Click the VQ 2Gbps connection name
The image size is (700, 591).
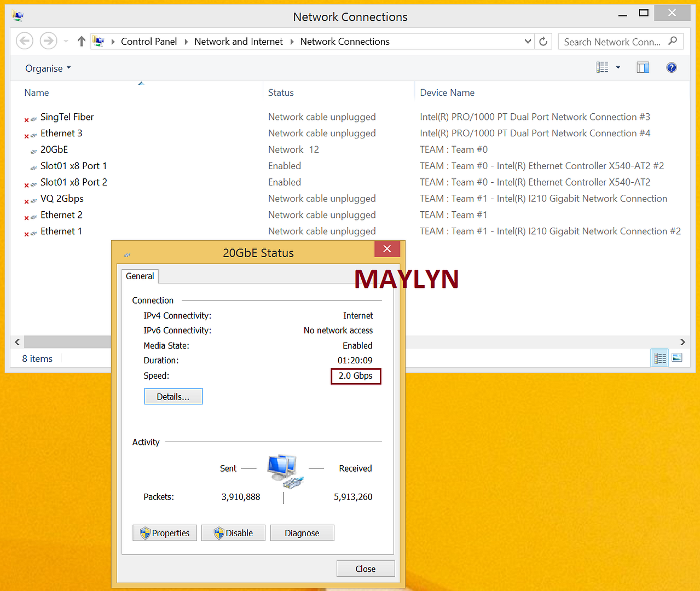pyautogui.click(x=62, y=199)
